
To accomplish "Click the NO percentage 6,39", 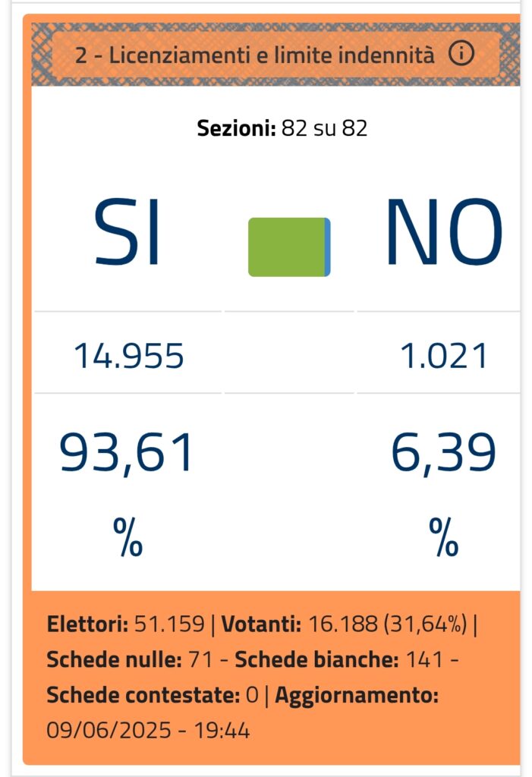I will (443, 453).
